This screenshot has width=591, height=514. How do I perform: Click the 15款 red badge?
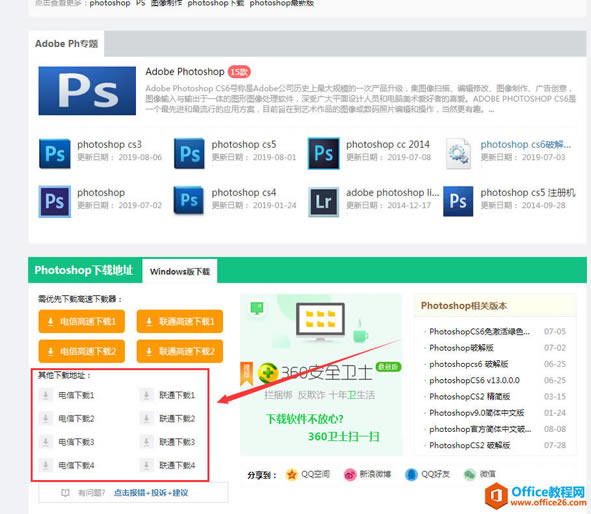[x=239, y=72]
